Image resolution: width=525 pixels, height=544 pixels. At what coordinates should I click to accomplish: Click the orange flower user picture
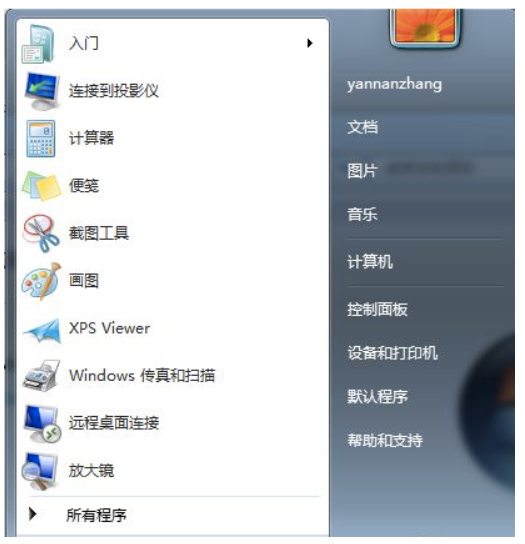tap(425, 28)
